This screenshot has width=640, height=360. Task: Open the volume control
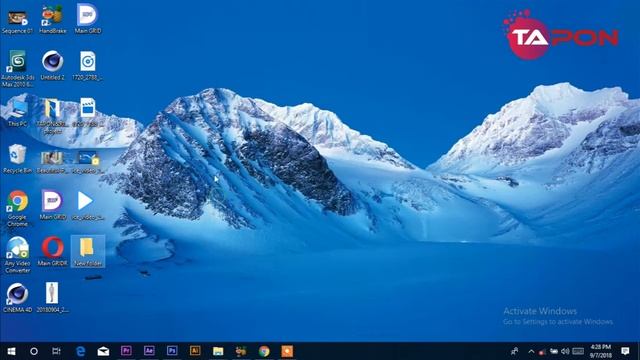coord(565,351)
